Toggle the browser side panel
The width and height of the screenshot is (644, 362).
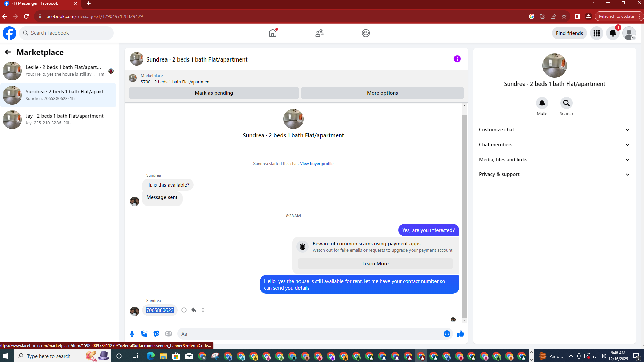coord(578,16)
